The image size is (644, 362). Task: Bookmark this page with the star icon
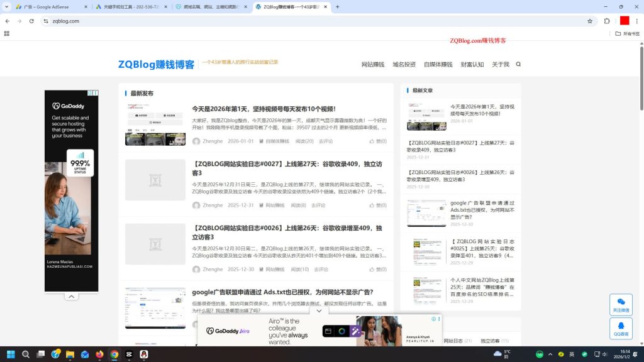[590, 21]
